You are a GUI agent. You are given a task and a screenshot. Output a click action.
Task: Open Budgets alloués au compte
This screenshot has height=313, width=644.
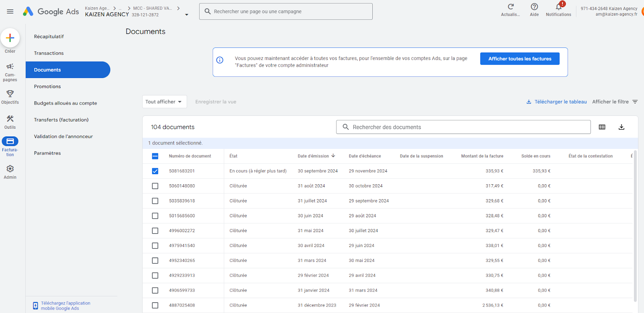click(65, 103)
